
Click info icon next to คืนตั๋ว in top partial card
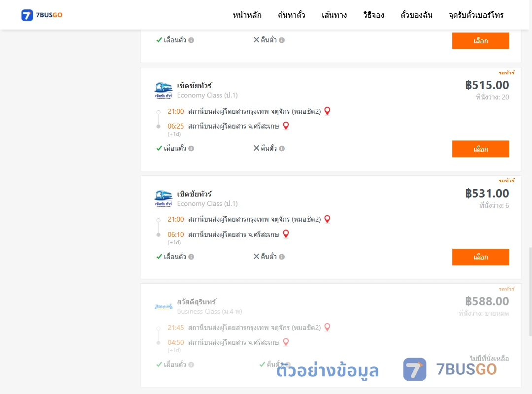coord(282,40)
